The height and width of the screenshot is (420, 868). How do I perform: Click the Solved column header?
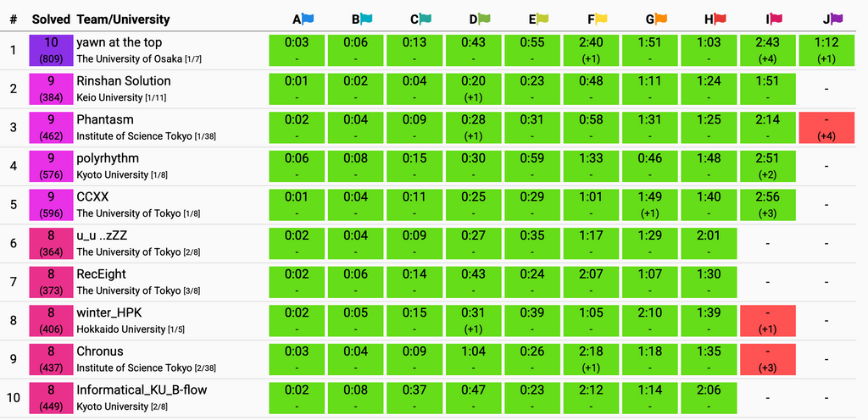coord(51,19)
